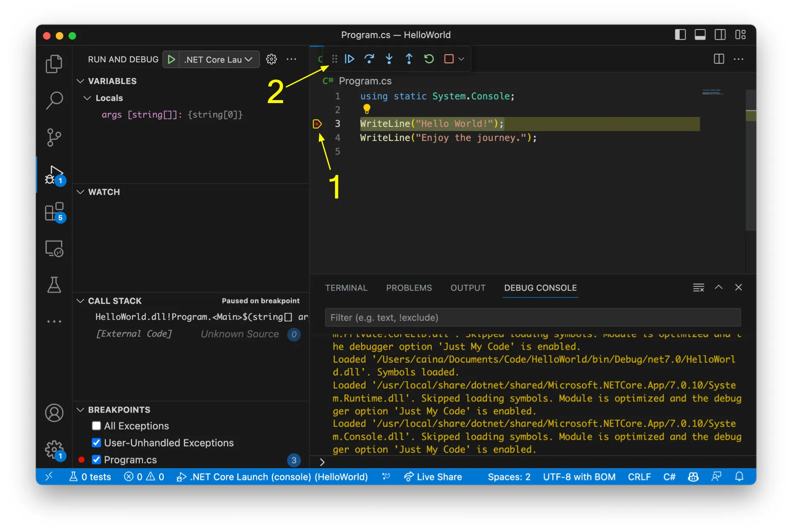Switch to the TERMINAL tab
This screenshot has height=532, width=792.
pos(346,288)
